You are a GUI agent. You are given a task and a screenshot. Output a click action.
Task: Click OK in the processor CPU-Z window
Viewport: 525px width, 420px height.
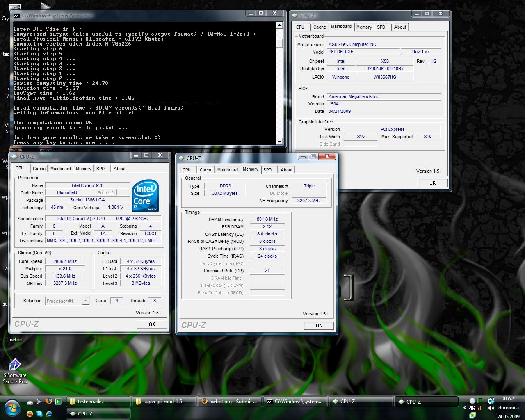coord(152,324)
